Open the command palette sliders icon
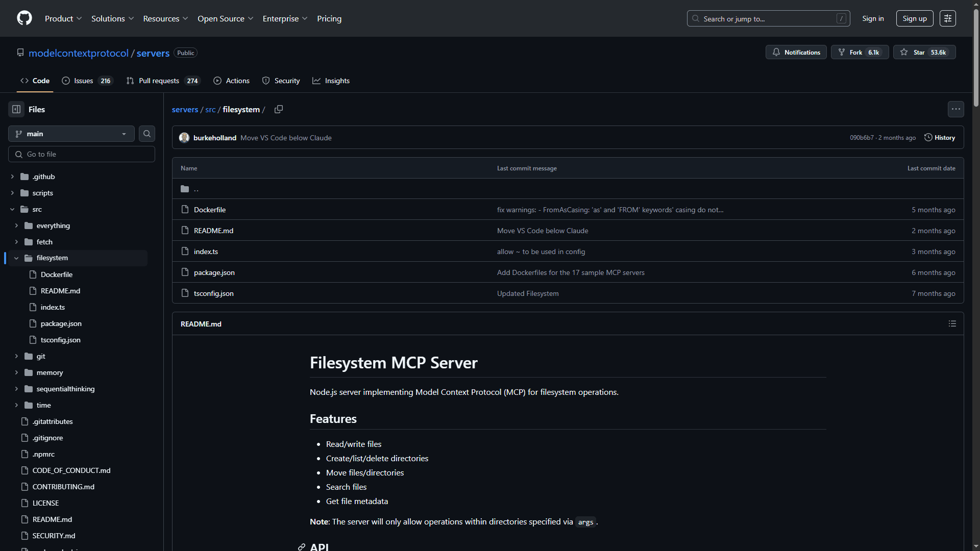Image resolution: width=980 pixels, height=551 pixels. [x=947, y=18]
